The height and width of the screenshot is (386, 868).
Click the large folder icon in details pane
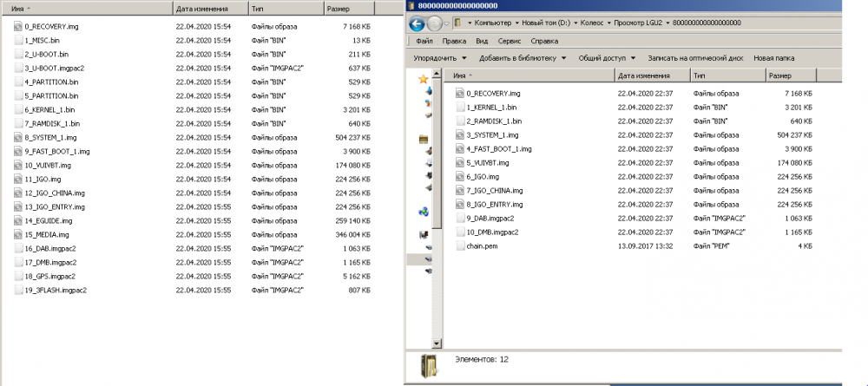point(429,365)
